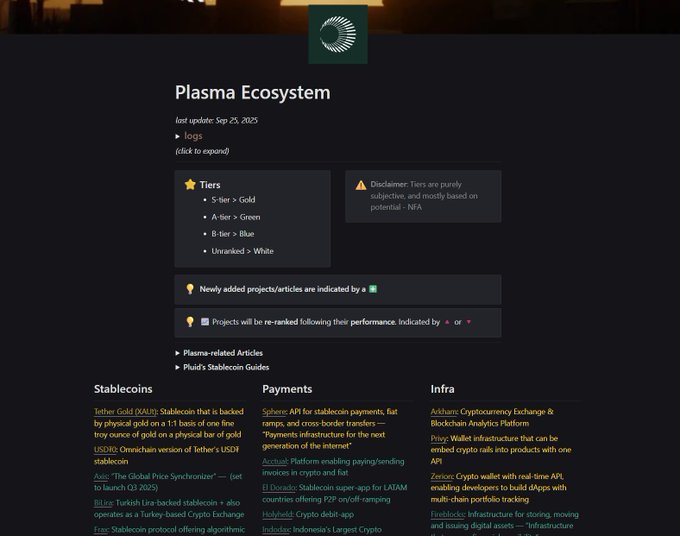Viewport: 680px width, 536px height.
Task: Click the lightbulb icon on re-ranked callout
Action: 190,322
